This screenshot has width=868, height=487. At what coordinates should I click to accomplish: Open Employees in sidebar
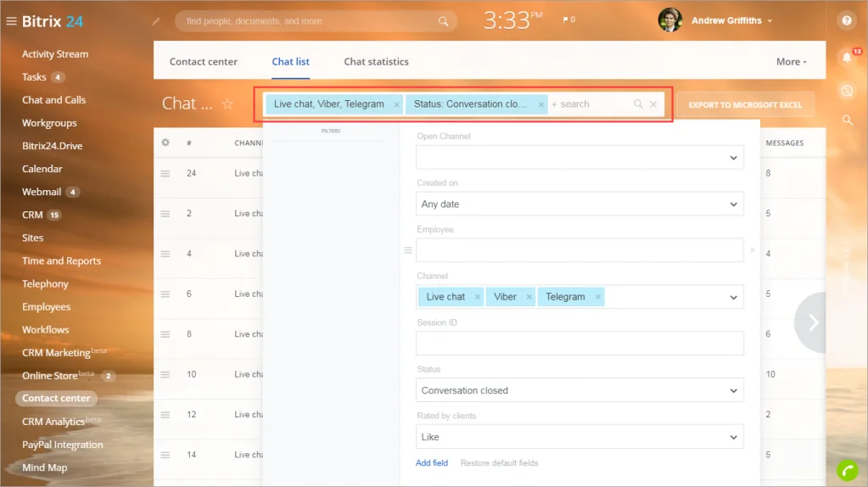[x=46, y=306]
